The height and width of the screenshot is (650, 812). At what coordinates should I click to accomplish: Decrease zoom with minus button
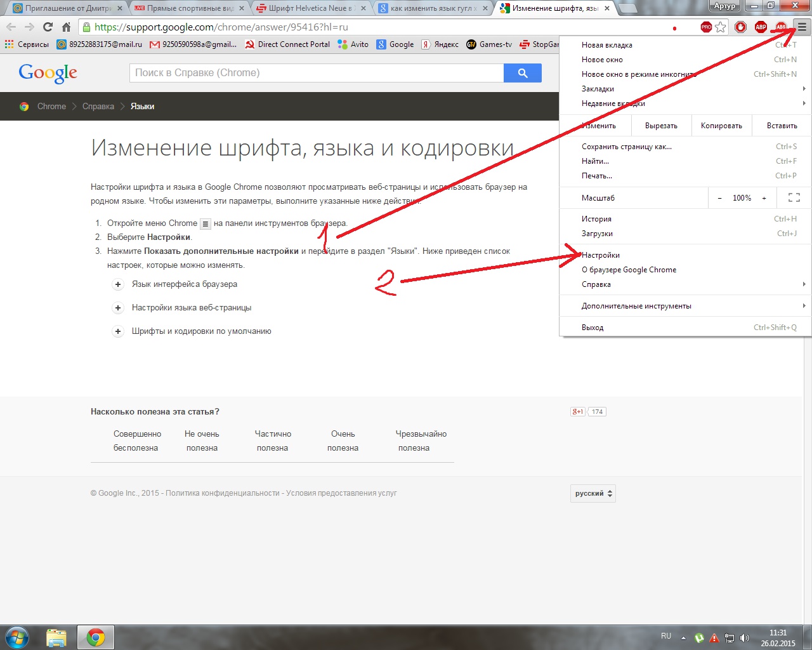719,198
